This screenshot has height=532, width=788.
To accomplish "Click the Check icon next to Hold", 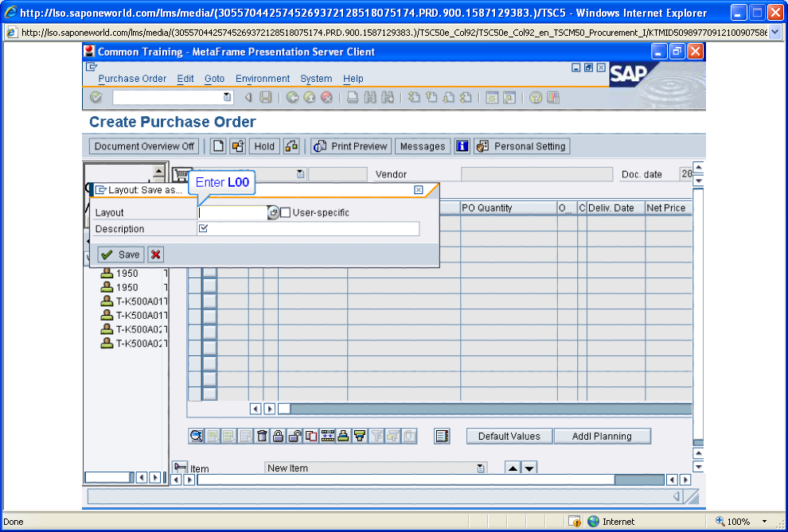I will pos(291,146).
